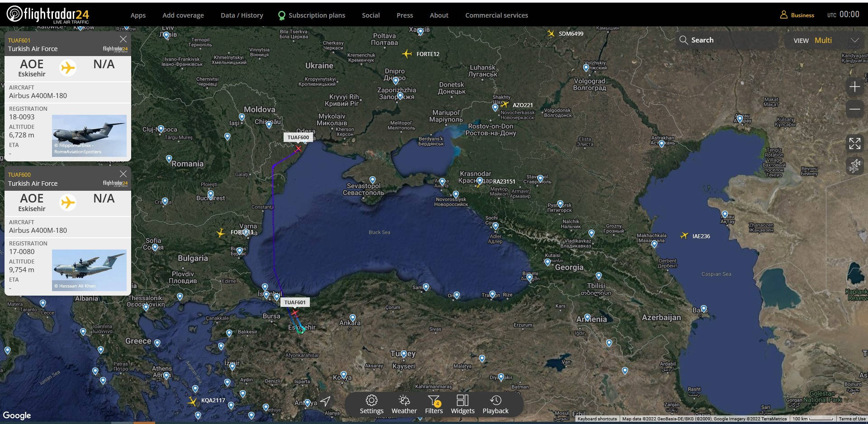Click the location arrow to center map
Image resolution: width=868 pixels, height=424 pixels.
(326, 401)
